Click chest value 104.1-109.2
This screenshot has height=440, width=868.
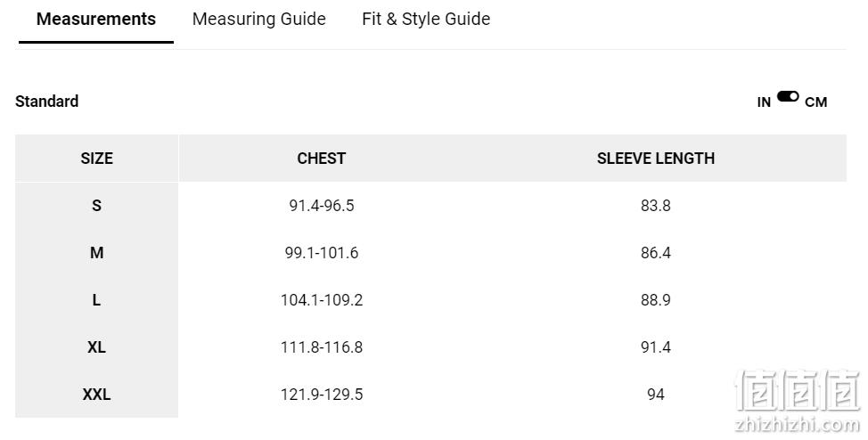[x=322, y=300]
